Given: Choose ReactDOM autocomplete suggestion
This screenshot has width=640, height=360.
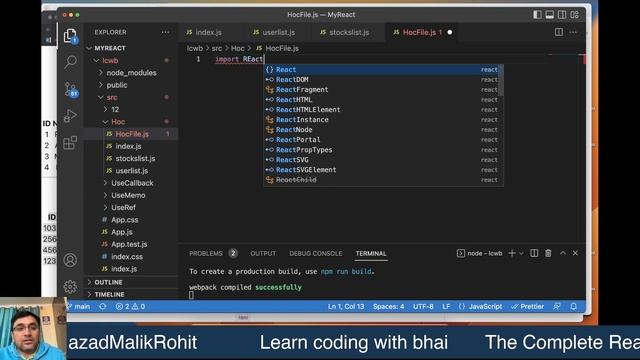Looking at the screenshot, I should (383, 80).
